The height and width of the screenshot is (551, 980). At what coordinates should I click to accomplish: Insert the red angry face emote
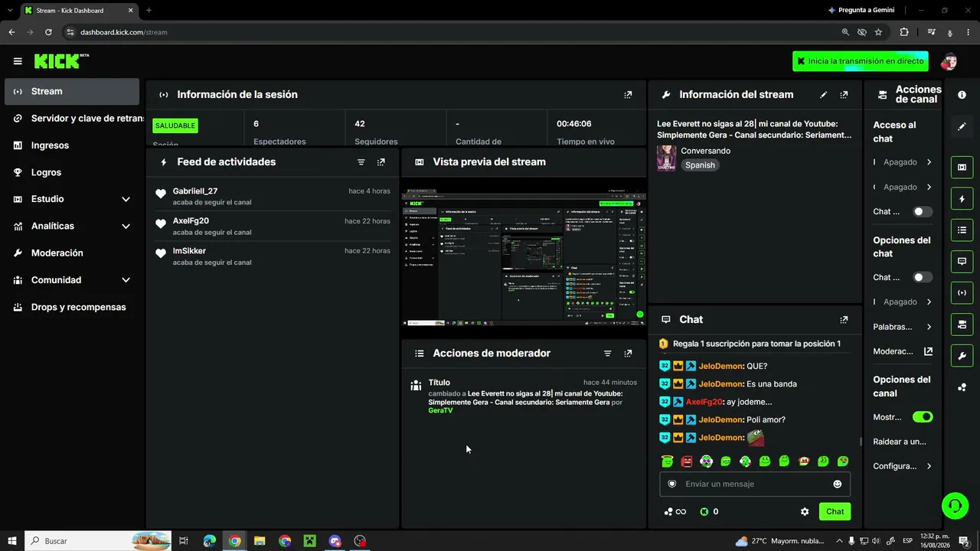coord(687,461)
